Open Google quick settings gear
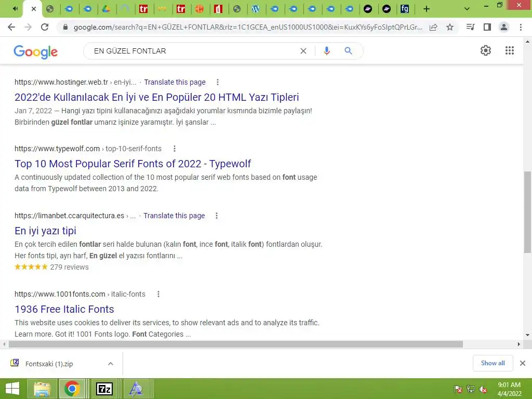Viewport: 532px width, 399px height. pos(486,50)
